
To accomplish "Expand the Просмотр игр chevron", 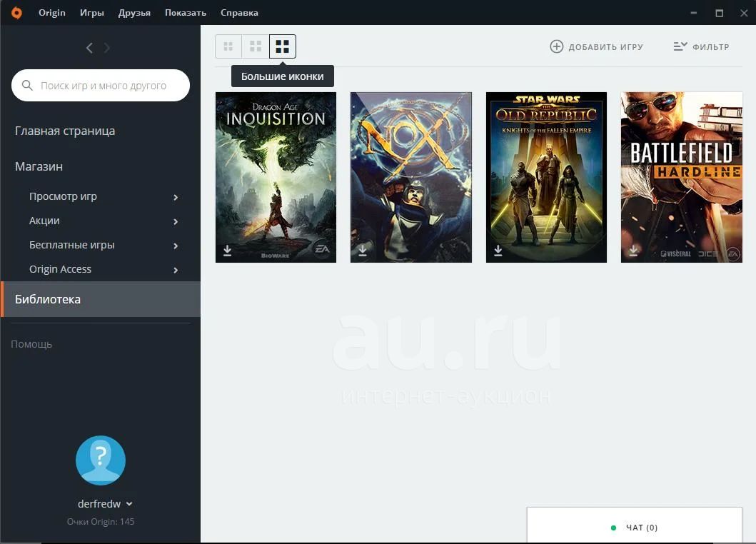I will [x=176, y=197].
